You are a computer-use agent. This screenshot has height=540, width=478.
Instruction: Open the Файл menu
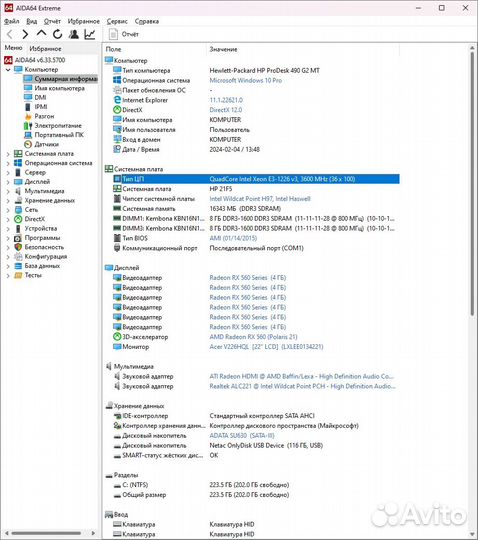11,21
